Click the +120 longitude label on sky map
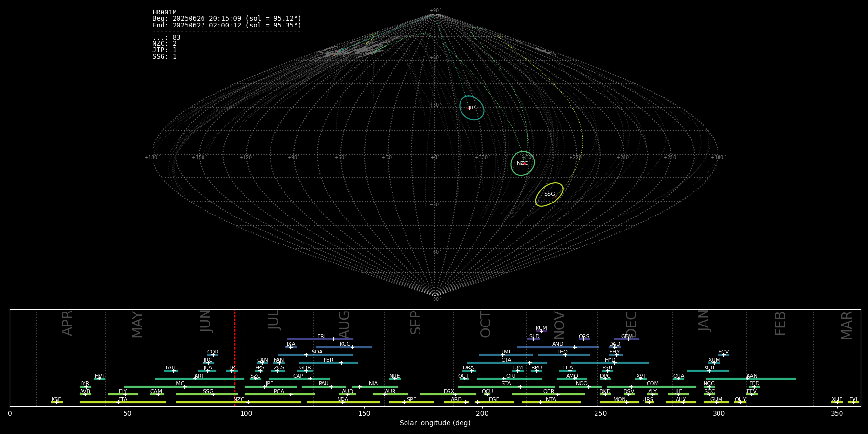868x434 pixels. tap(245, 158)
